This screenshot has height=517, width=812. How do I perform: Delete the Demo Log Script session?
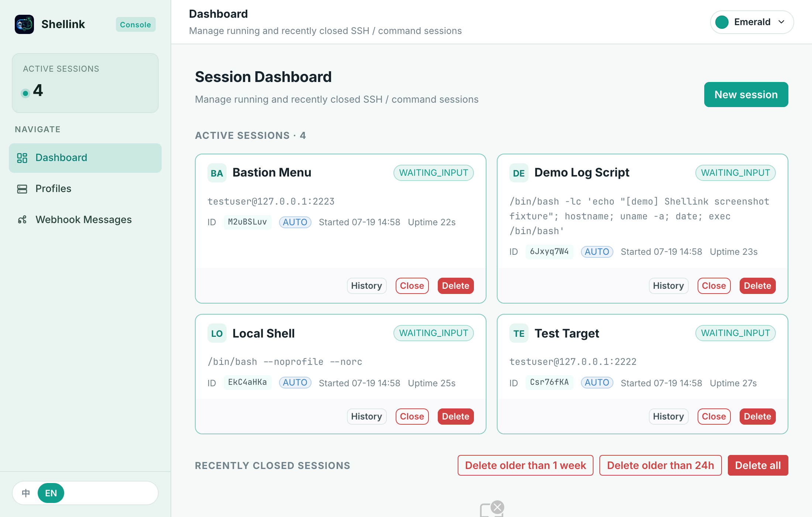click(x=757, y=286)
